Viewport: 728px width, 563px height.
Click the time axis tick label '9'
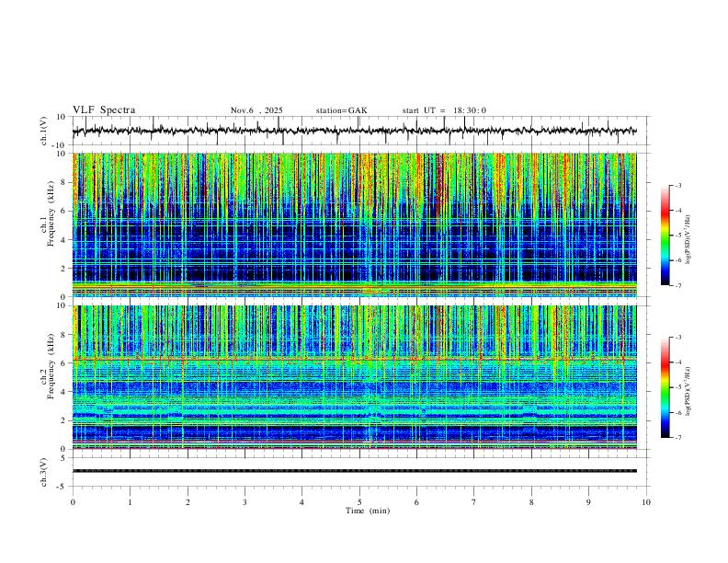pyautogui.click(x=588, y=502)
